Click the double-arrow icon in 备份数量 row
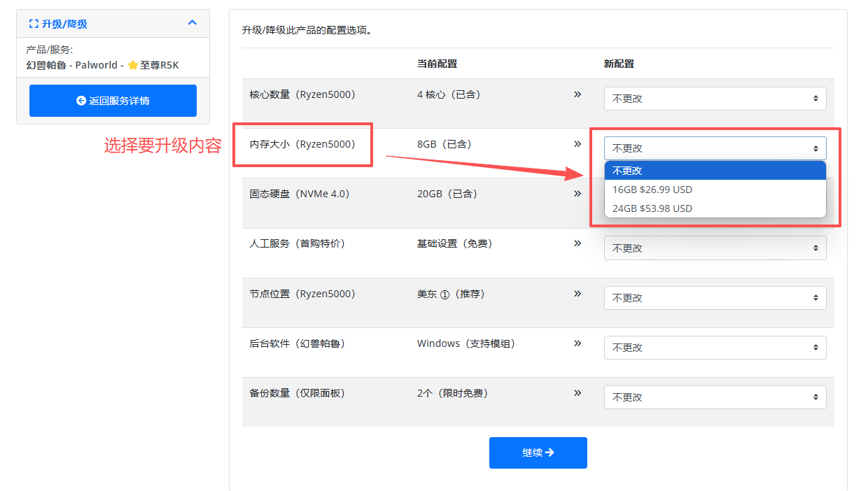The width and height of the screenshot is (868, 491). tap(577, 392)
